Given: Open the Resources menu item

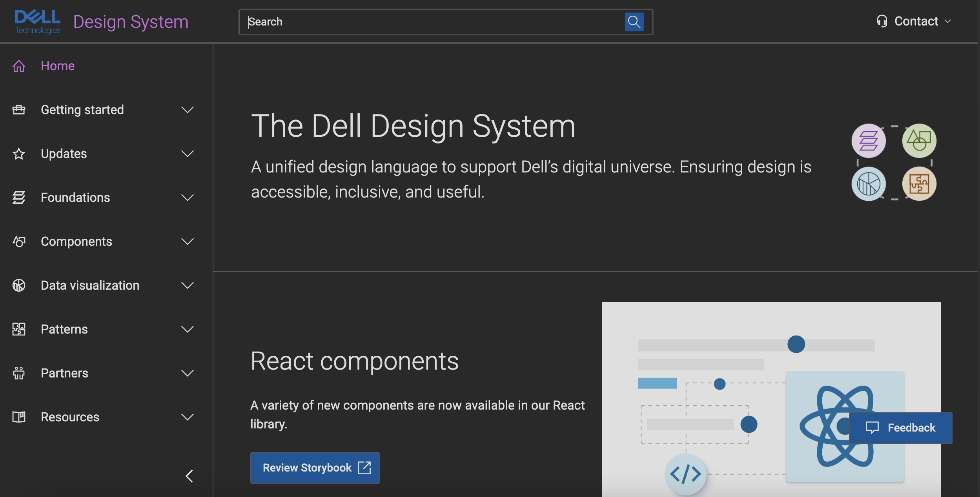Looking at the screenshot, I should (x=70, y=417).
